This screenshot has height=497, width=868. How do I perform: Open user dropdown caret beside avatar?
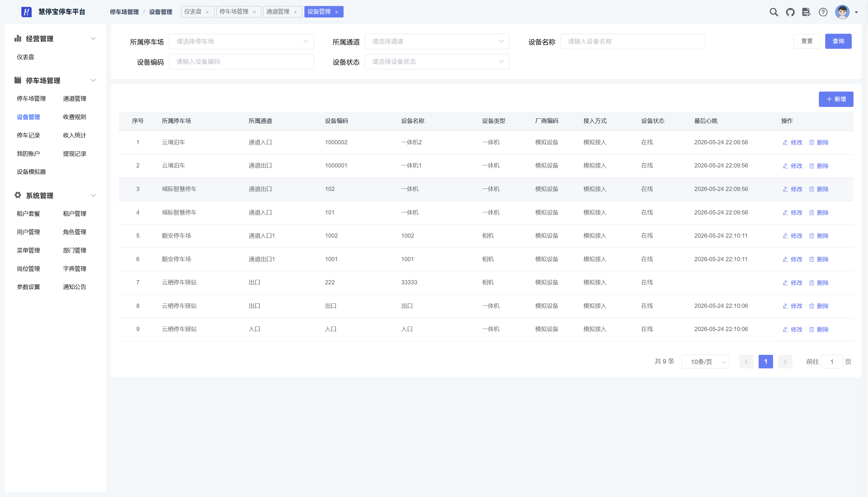pyautogui.click(x=856, y=12)
